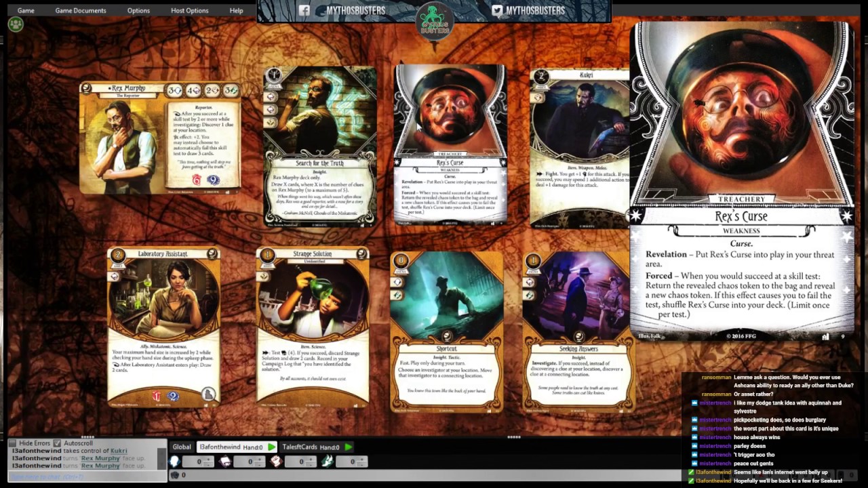Click the green players icon below Game menu
The height and width of the screenshot is (488, 868).
tap(16, 24)
